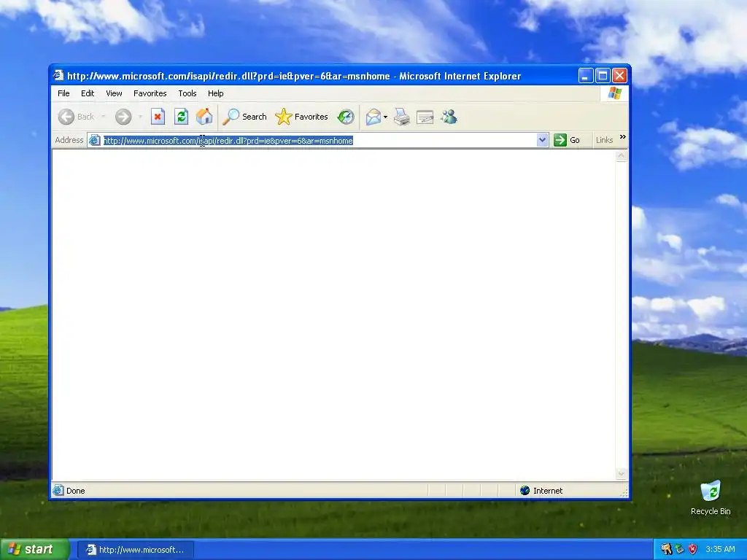Viewport: 747px width, 560px height.
Task: Open the Favorites menu
Action: 150,93
